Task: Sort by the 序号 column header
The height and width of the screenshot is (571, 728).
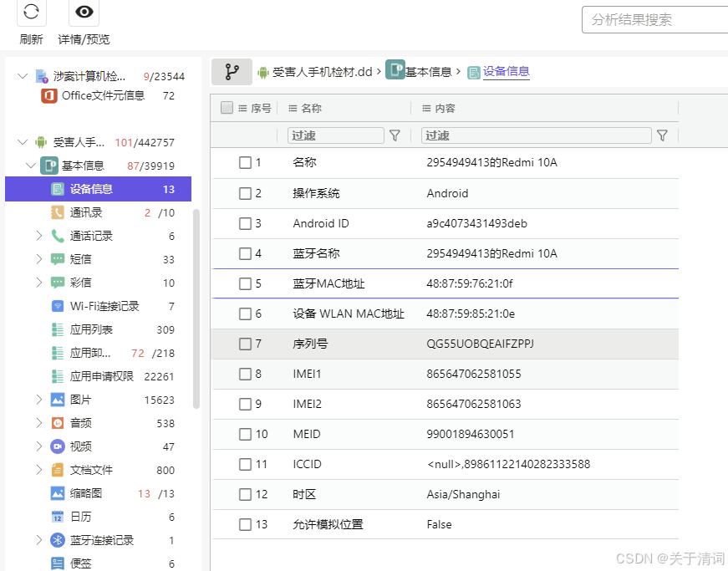Action: pos(261,108)
